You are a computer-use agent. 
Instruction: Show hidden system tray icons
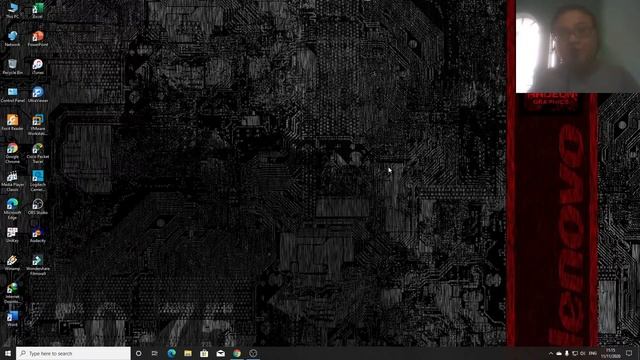(x=551, y=353)
